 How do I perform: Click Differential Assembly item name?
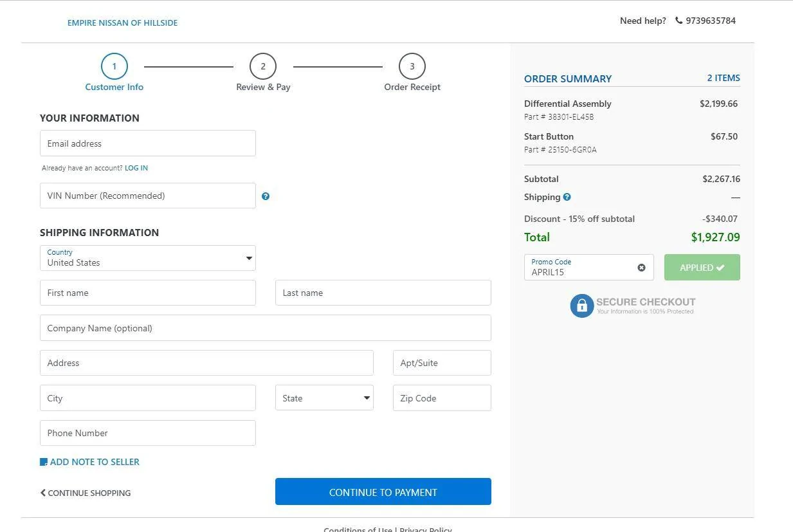tap(568, 104)
